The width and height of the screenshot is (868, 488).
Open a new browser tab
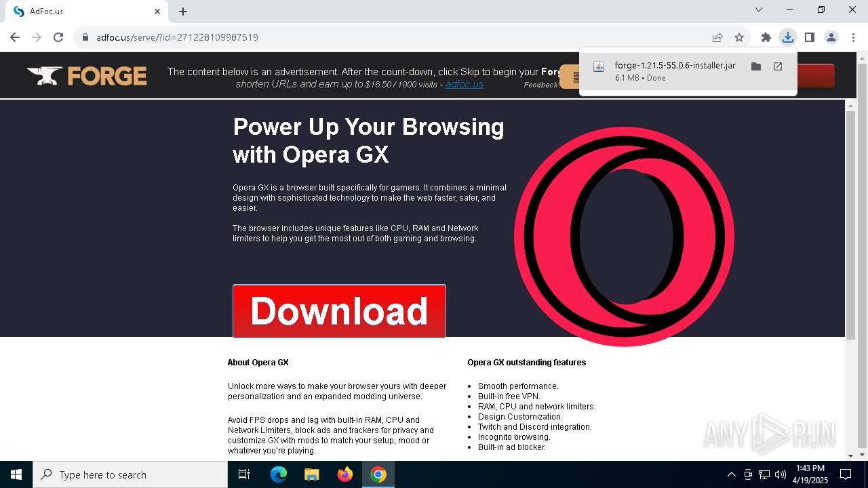click(x=183, y=11)
